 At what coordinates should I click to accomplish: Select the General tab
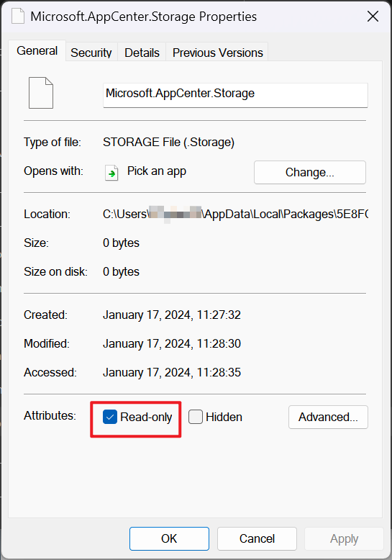(37, 50)
